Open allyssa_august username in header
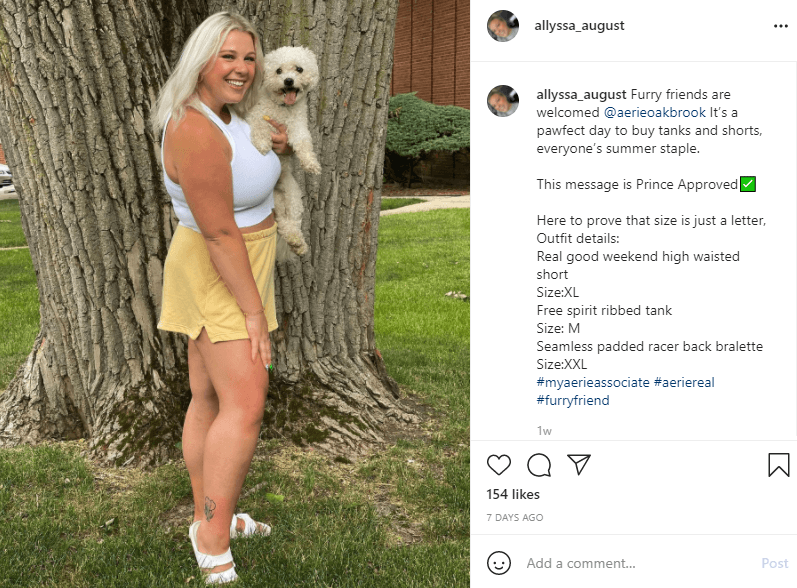Image resolution: width=797 pixels, height=588 pixels. click(579, 25)
